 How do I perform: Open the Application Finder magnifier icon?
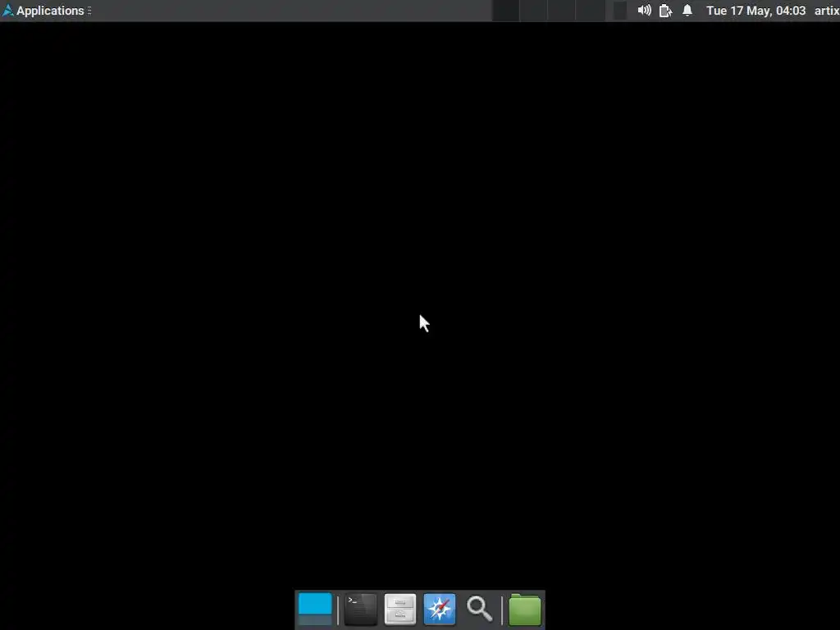tap(479, 609)
